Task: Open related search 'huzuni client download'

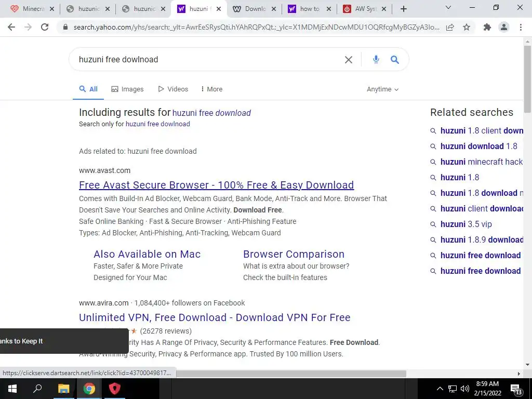Action: 482,209
